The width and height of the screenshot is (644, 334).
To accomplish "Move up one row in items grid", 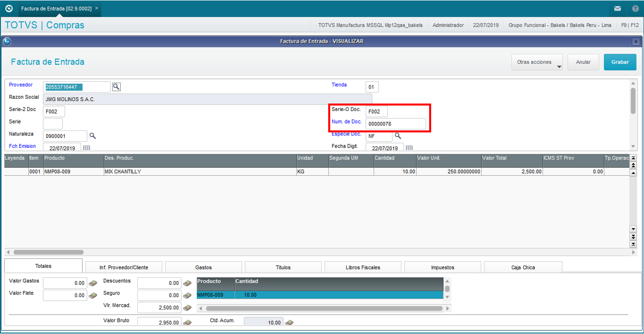I will (x=633, y=172).
